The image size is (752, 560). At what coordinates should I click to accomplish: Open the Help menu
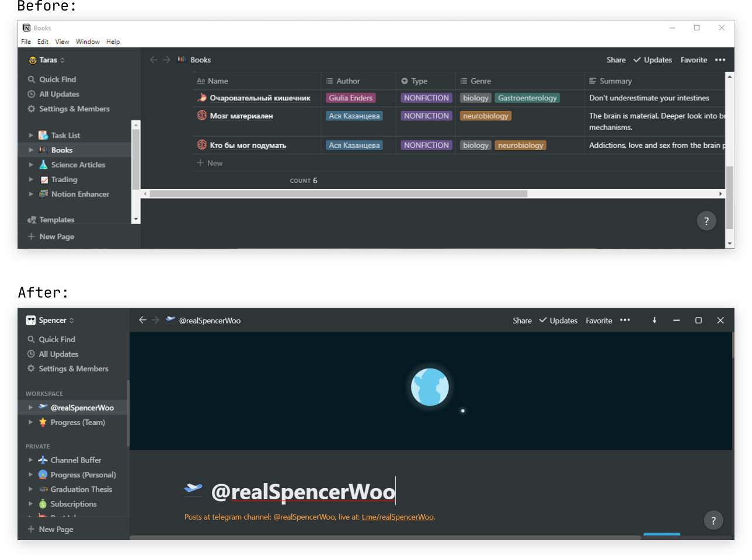(113, 42)
